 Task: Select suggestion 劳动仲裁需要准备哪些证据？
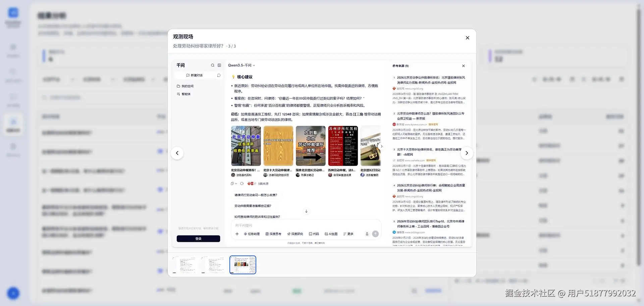[x=253, y=206]
